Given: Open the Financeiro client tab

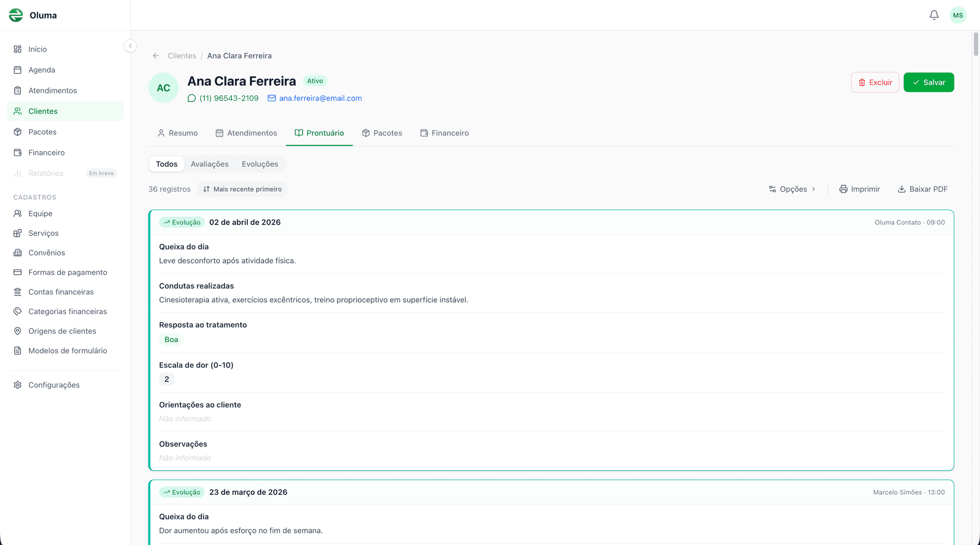Looking at the screenshot, I should (x=444, y=133).
